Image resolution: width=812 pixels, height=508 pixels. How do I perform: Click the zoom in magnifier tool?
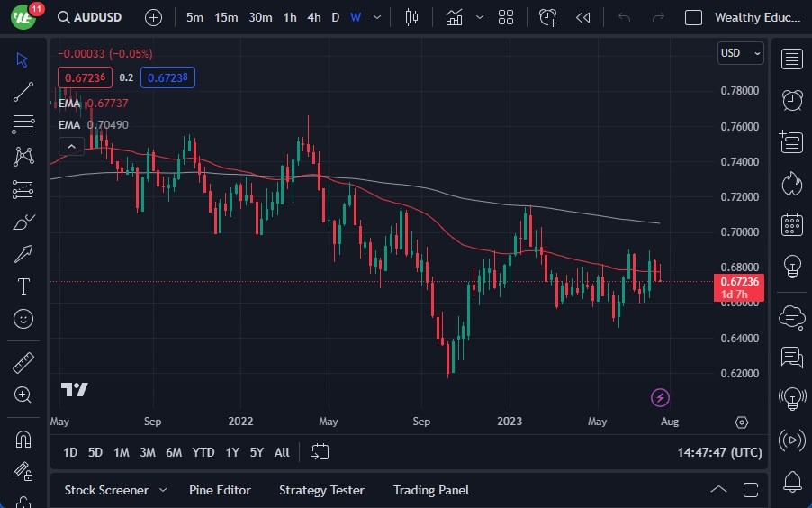click(23, 395)
